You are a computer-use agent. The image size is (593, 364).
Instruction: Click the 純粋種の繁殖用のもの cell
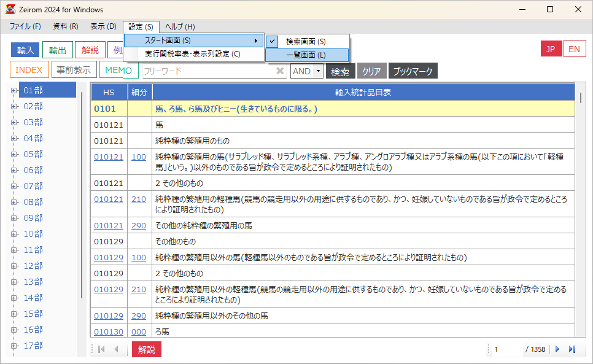point(363,141)
